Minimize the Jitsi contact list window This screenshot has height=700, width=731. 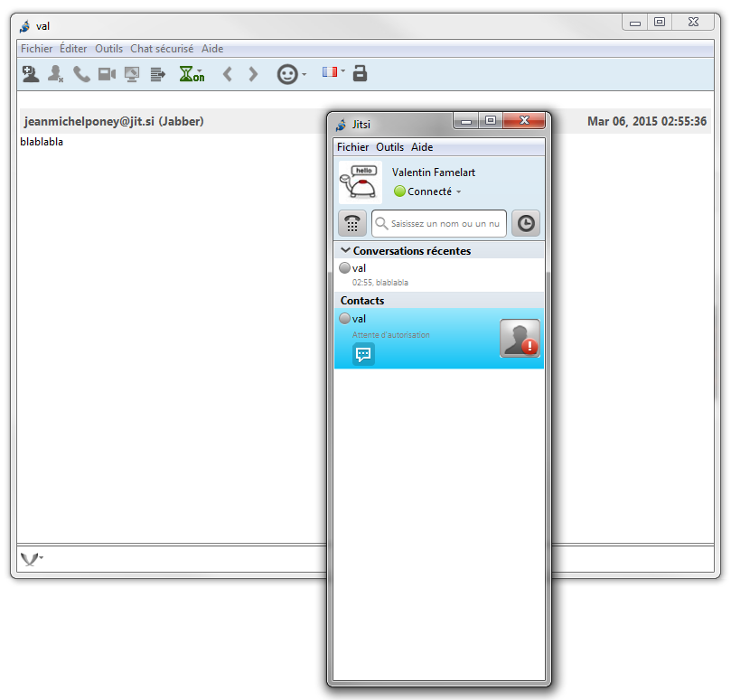pos(466,121)
